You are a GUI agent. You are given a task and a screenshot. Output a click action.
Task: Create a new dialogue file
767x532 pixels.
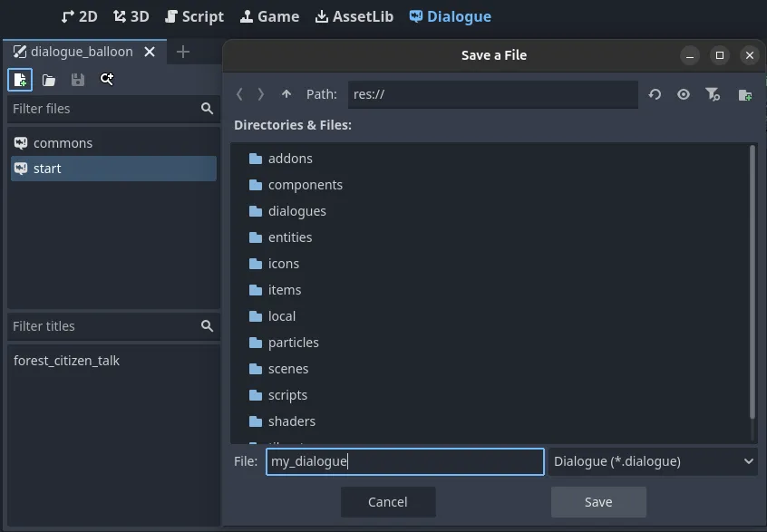coord(19,80)
